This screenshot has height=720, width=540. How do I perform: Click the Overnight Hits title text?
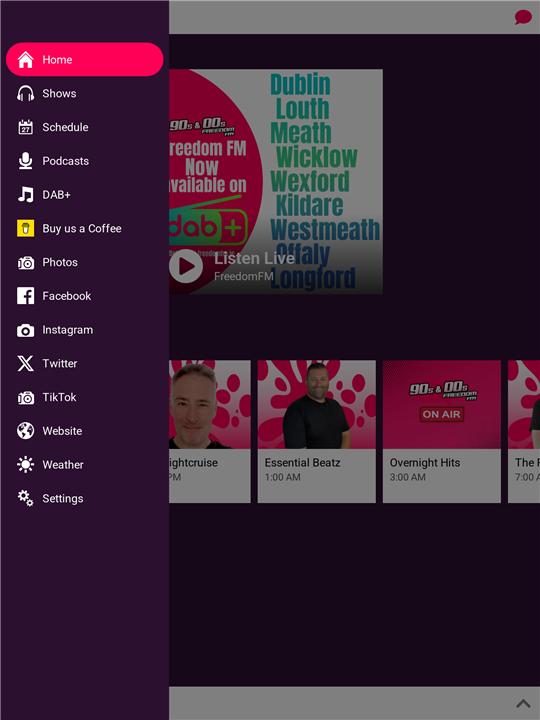click(x=425, y=462)
